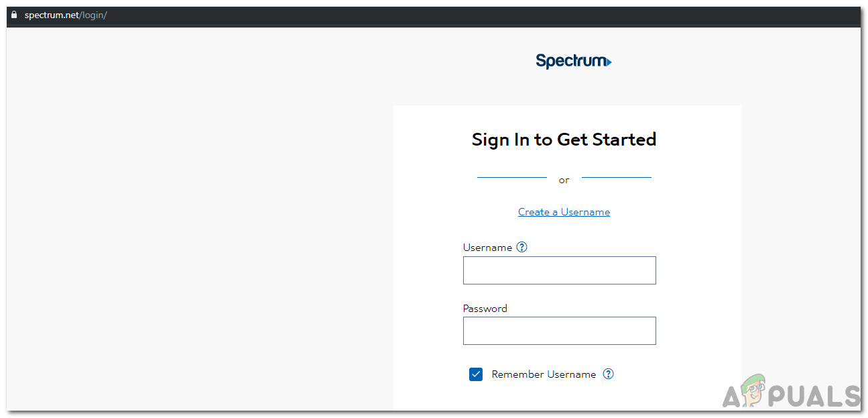The image size is (868, 418).
Task: Open the Username help question mark
Action: tap(522, 247)
